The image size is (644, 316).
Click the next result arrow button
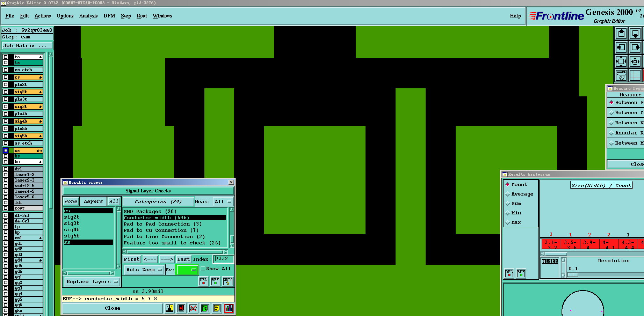(167, 259)
